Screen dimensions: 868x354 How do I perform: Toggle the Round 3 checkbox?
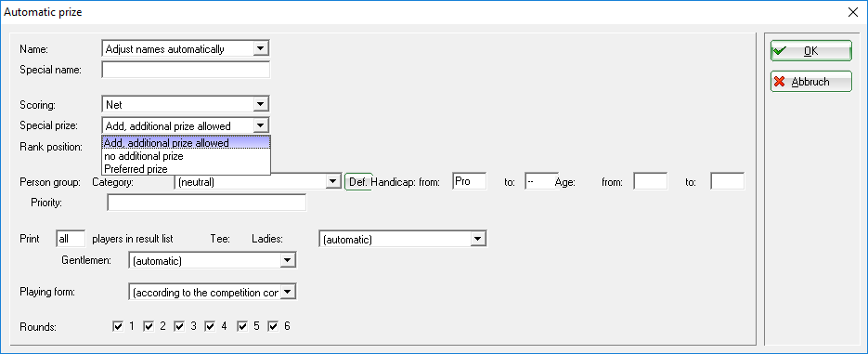pos(179,326)
